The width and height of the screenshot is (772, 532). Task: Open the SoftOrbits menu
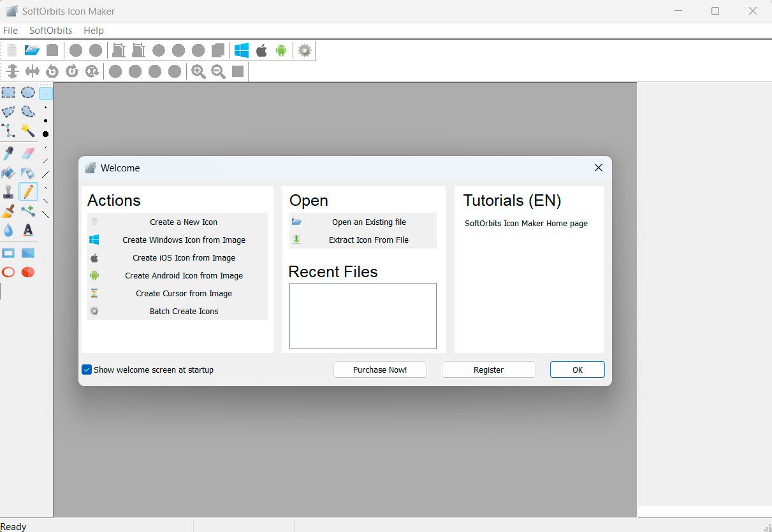click(x=50, y=30)
